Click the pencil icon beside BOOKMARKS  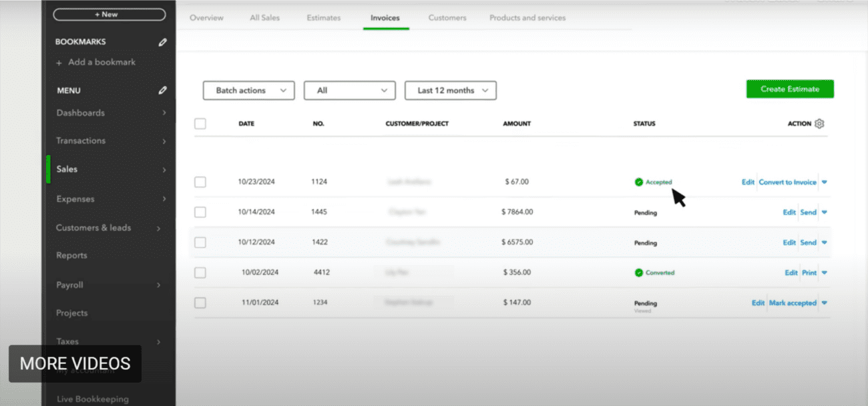162,42
